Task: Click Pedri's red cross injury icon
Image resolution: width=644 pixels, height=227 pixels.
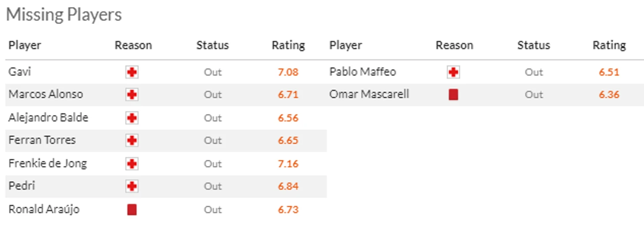Action: [131, 186]
